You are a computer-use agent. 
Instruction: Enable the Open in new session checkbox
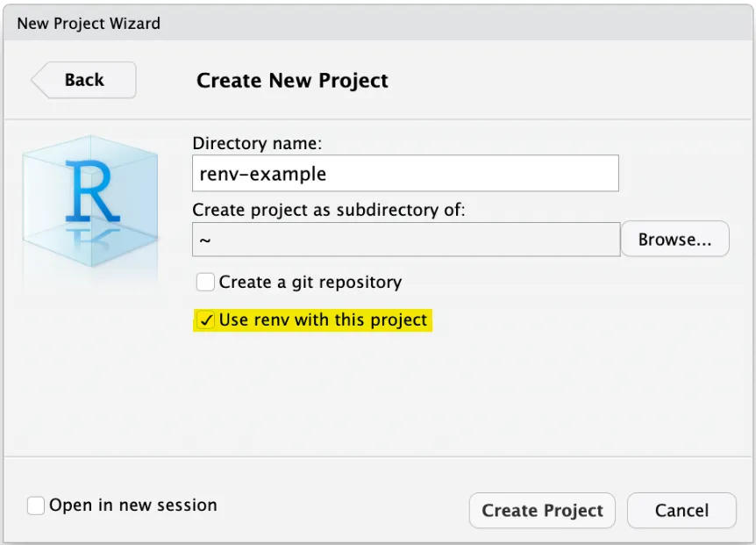[36, 506]
